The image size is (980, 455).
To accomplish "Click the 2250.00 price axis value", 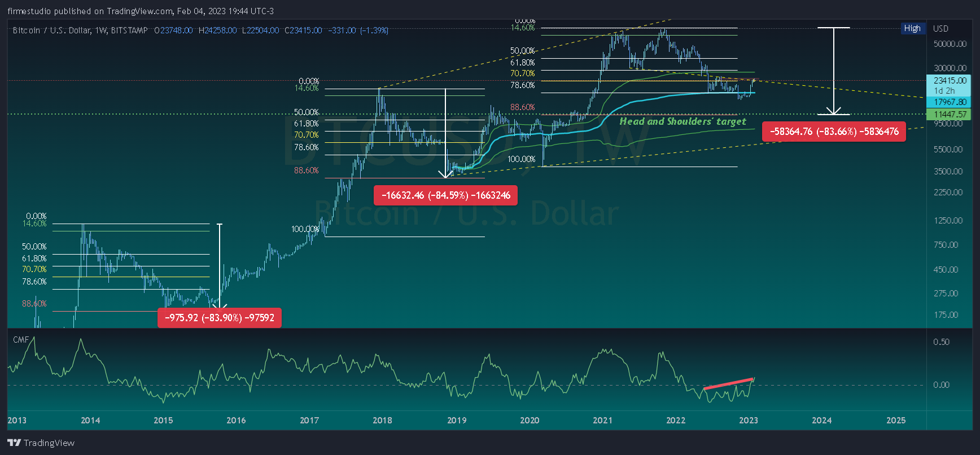I will click(x=948, y=192).
